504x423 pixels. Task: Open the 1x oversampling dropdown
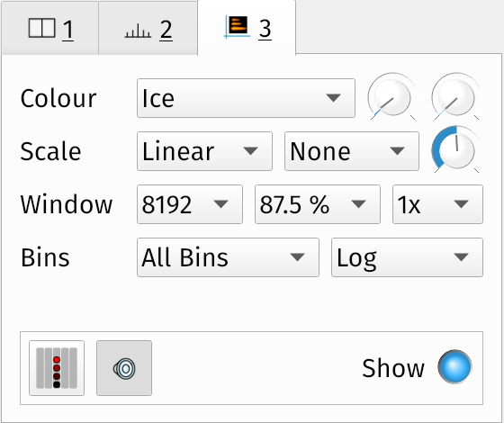[x=437, y=204]
